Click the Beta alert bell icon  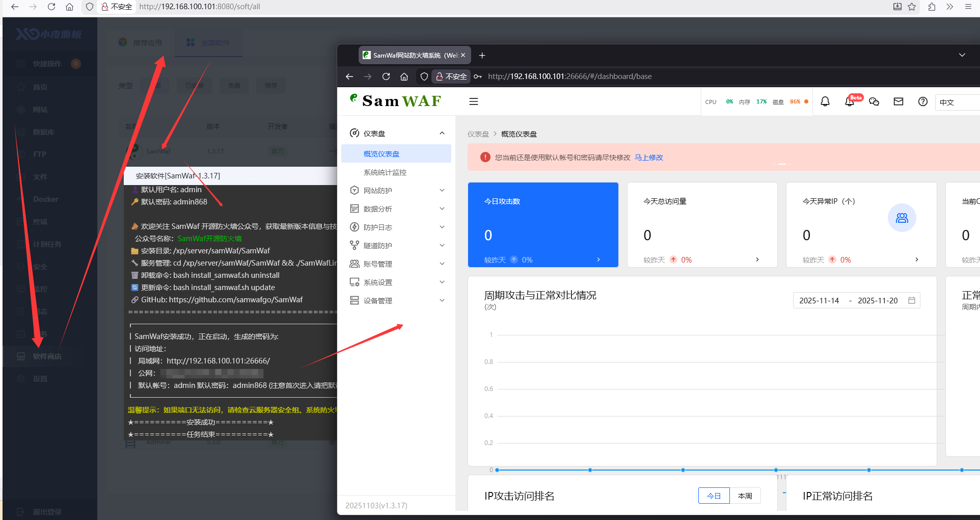(850, 101)
